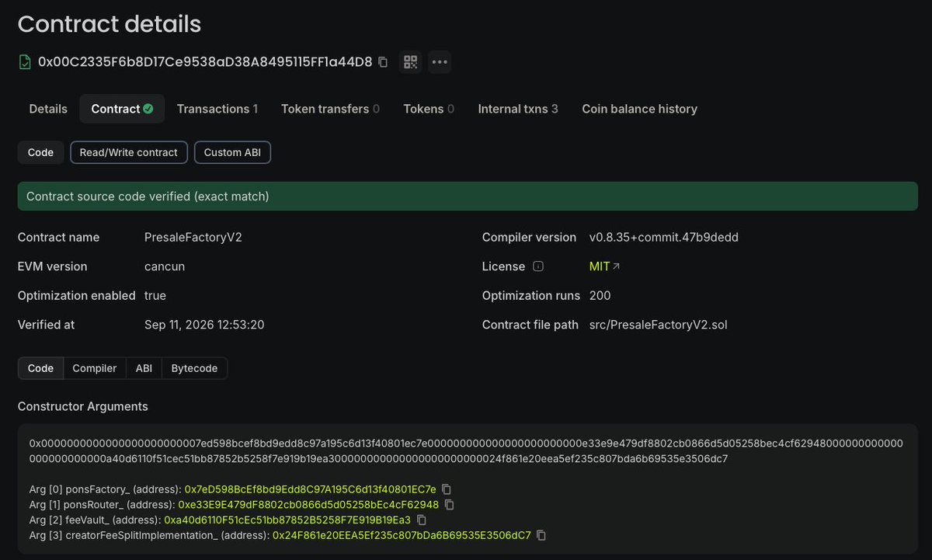Open the Token transfers tab

(331, 109)
